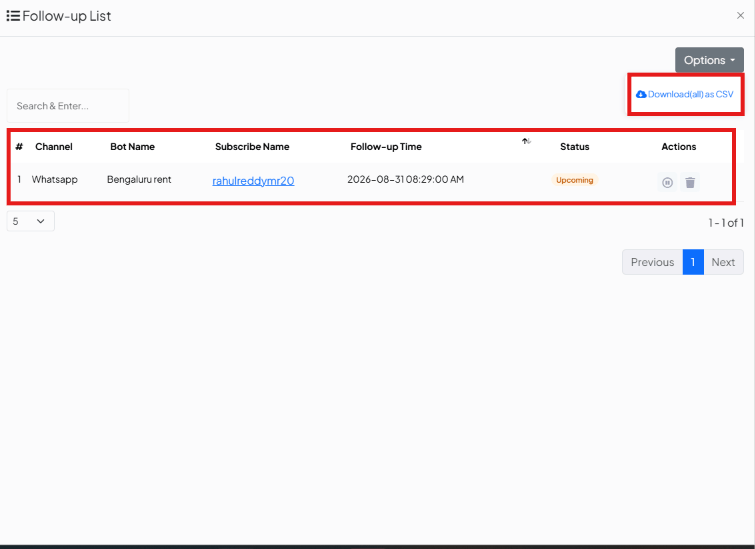Select the Bengaluru rent bot cell

139,180
